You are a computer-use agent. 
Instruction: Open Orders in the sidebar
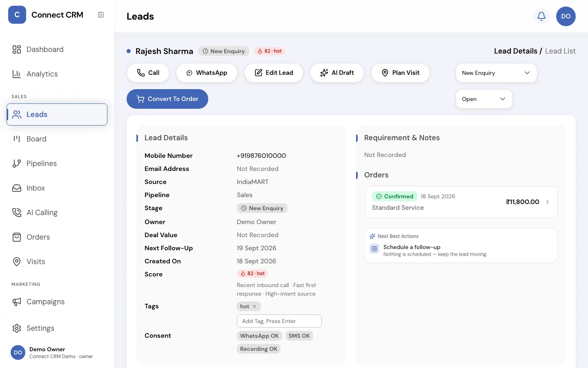(57, 237)
